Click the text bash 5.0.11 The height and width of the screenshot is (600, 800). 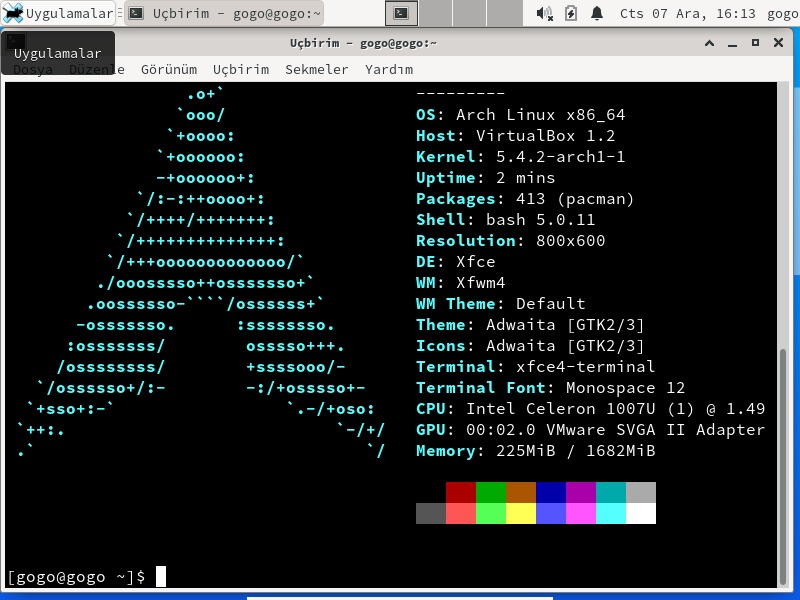(540, 220)
